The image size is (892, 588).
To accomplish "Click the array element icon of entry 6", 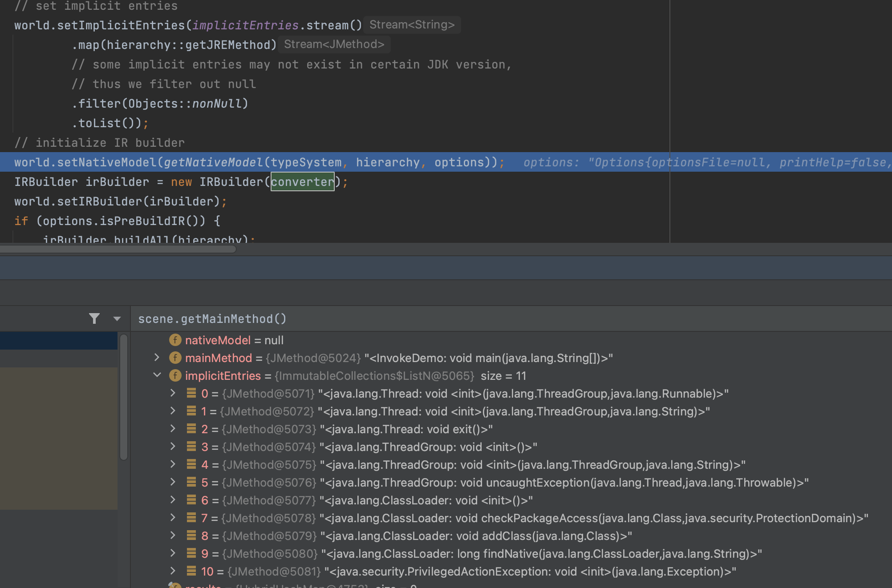I will click(191, 500).
